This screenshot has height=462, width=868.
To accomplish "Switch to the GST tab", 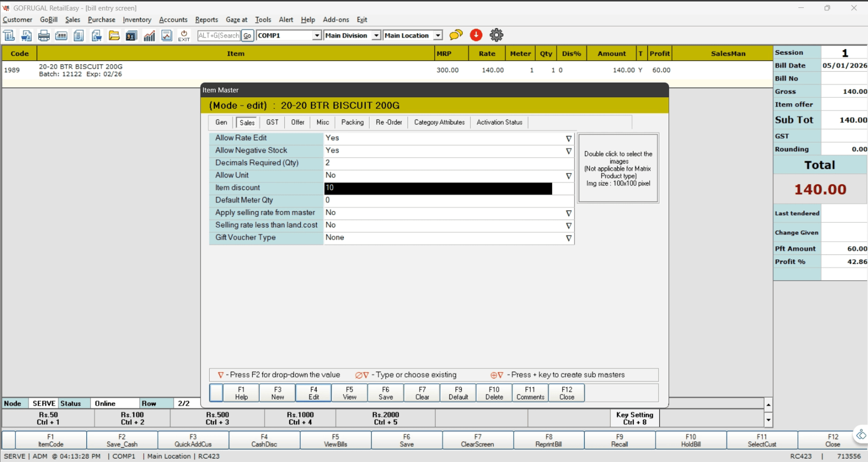I will pyautogui.click(x=272, y=122).
